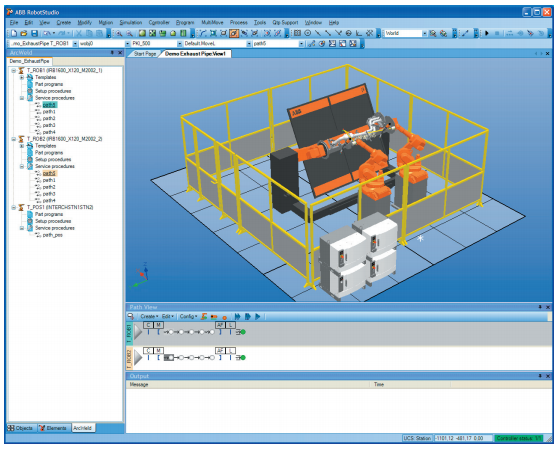Click the circle snap icon

pyautogui.click(x=308, y=33)
